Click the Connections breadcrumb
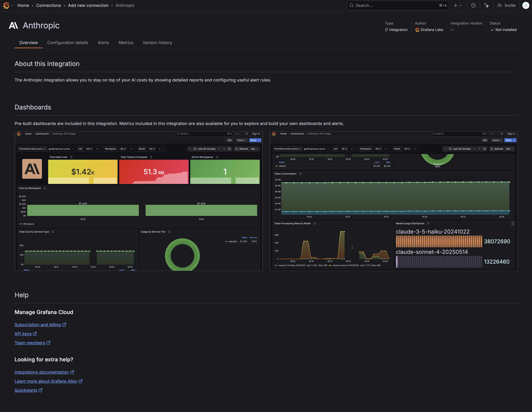 (x=48, y=5)
